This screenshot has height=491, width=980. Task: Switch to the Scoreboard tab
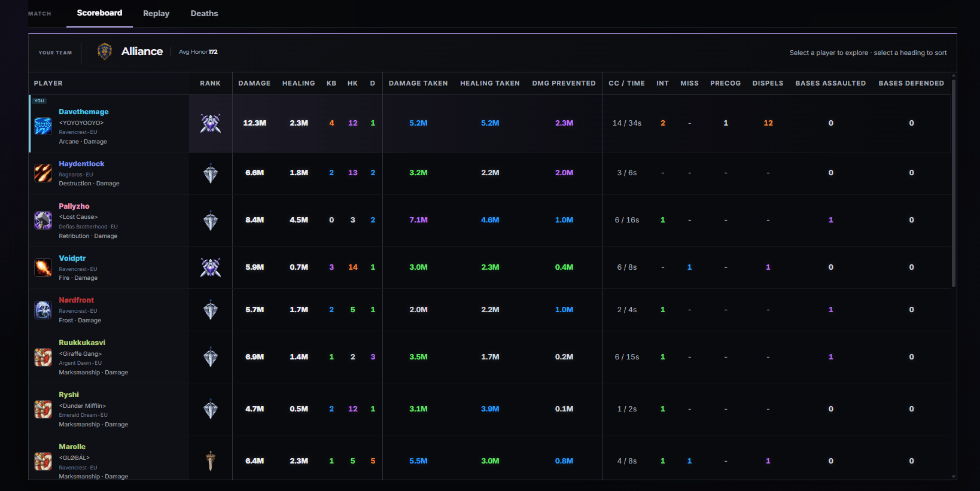click(99, 13)
